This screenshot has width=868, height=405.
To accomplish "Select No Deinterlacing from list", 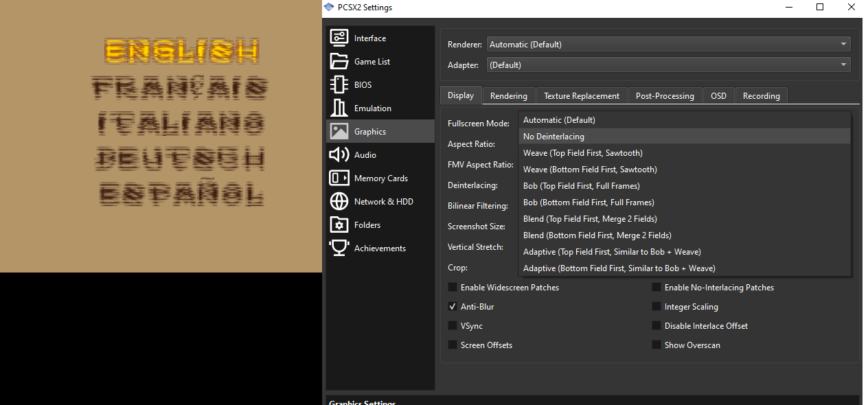I will click(x=685, y=137).
